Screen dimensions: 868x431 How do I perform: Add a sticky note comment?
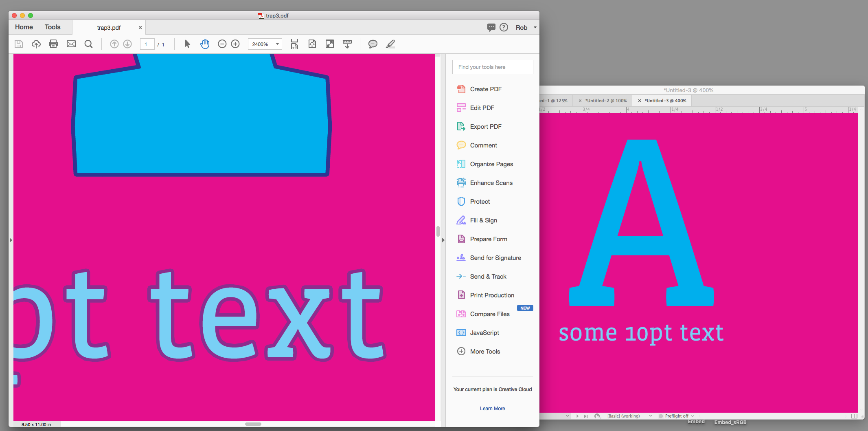(373, 44)
